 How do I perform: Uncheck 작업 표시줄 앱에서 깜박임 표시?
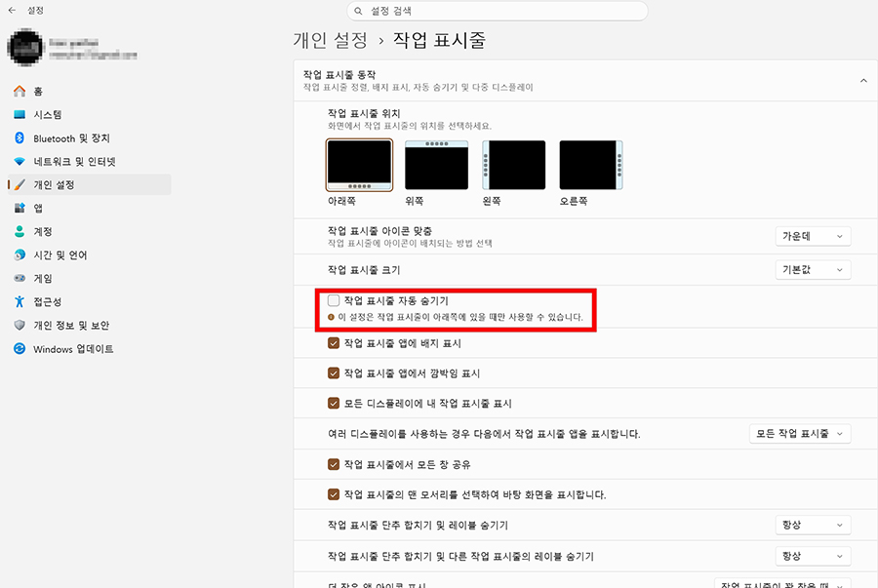[x=334, y=373]
